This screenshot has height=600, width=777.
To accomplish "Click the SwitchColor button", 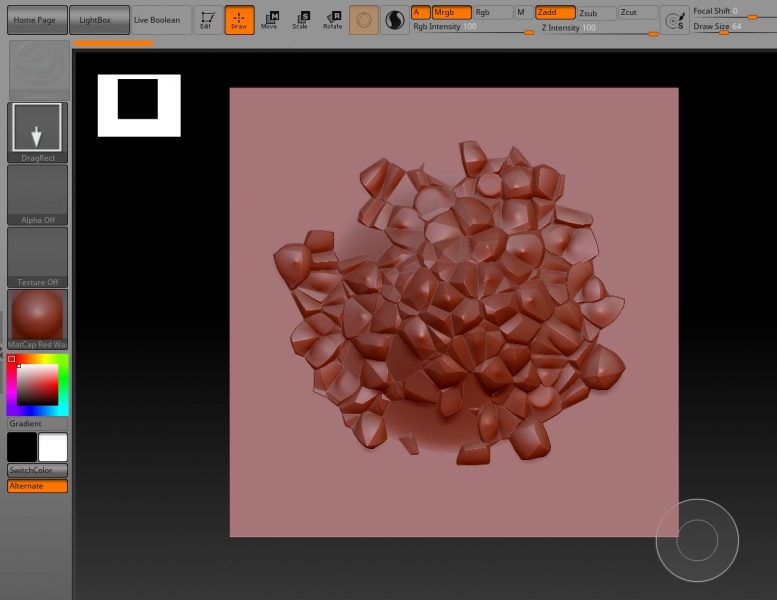I will (x=38, y=470).
